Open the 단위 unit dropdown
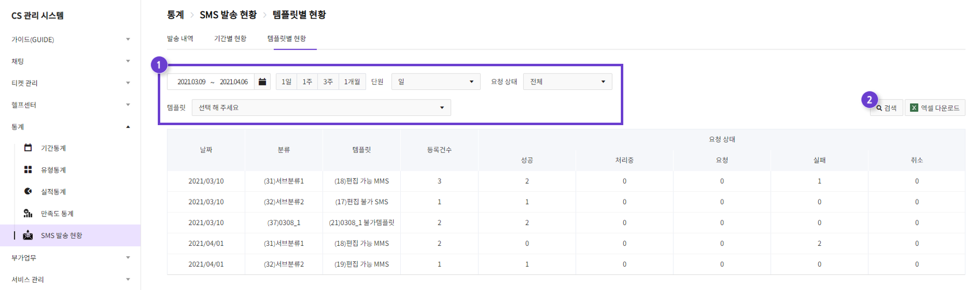This screenshot has width=980, height=290. click(x=436, y=81)
